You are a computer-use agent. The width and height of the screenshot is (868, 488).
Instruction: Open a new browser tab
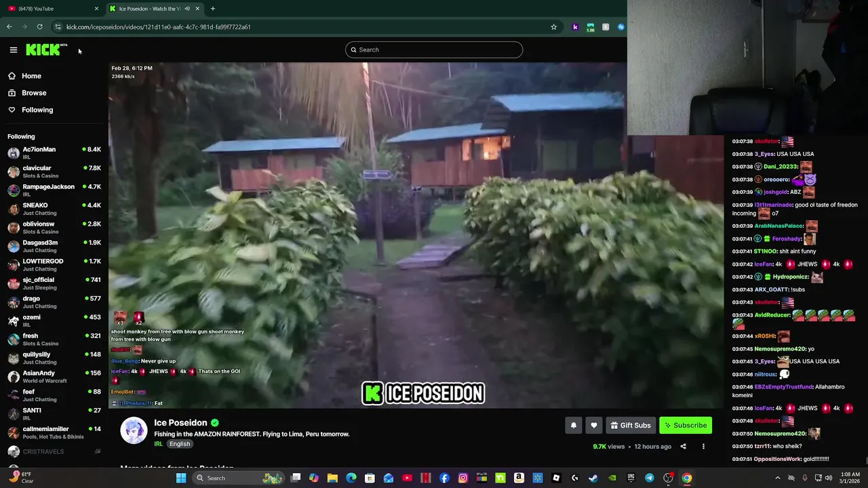(212, 9)
